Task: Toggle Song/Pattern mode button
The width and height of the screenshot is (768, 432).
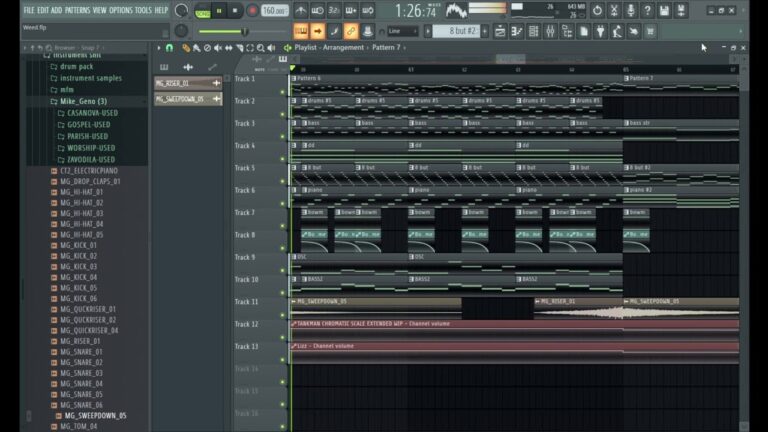Action: [202, 11]
